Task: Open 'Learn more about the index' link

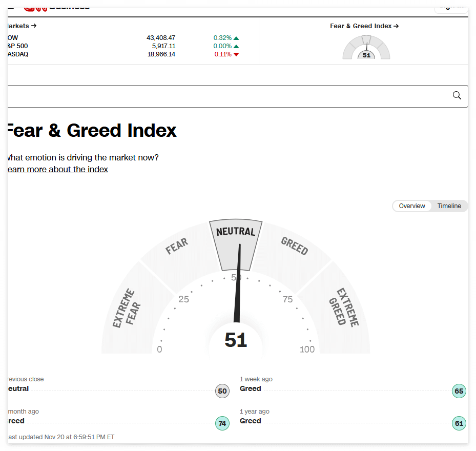Action: coord(58,169)
